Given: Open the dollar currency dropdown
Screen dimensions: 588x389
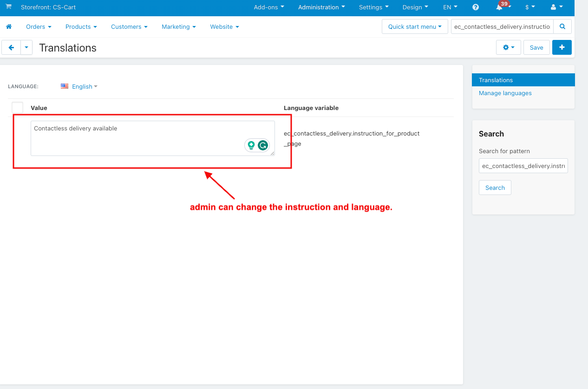Looking at the screenshot, I should [x=530, y=7].
